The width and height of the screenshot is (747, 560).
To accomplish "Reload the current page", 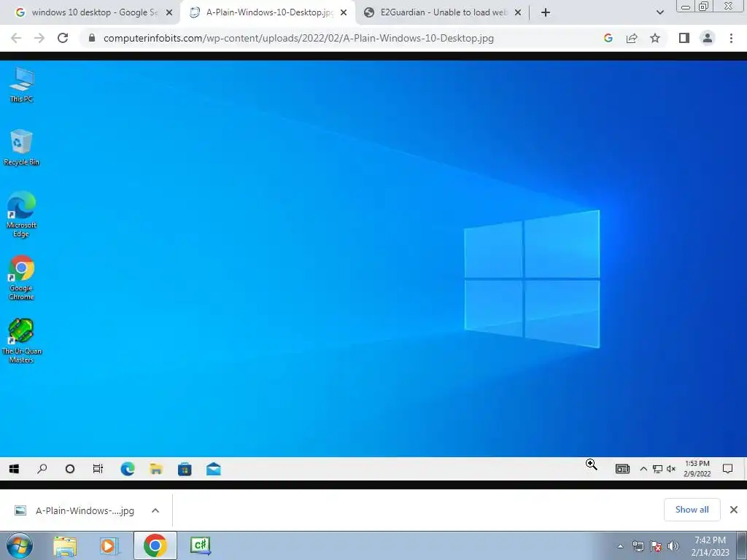I will point(63,38).
